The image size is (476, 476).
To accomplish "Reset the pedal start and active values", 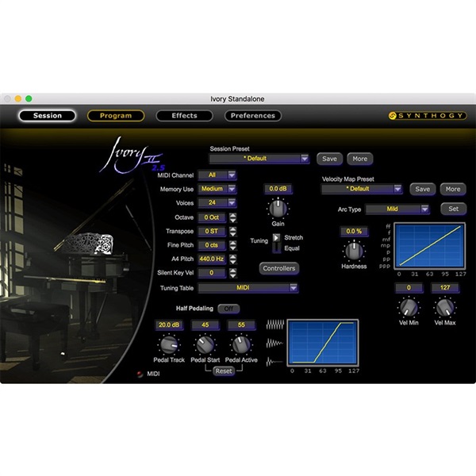I will click(x=224, y=371).
